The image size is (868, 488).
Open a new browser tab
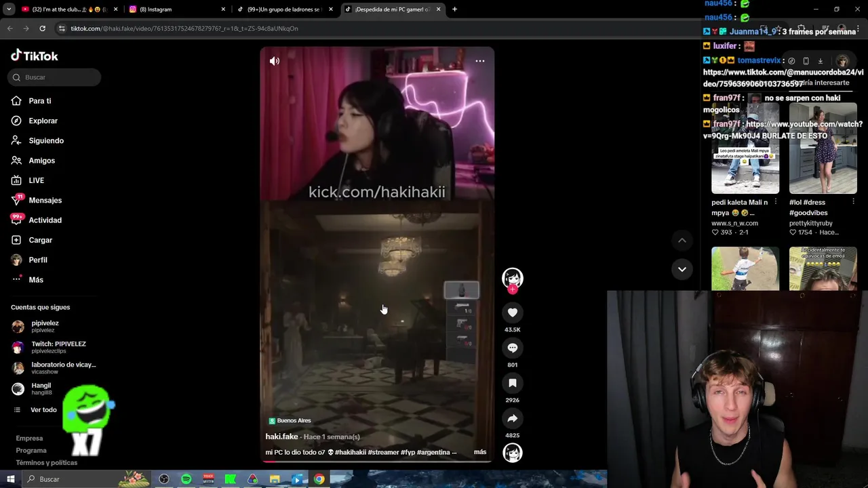click(454, 9)
